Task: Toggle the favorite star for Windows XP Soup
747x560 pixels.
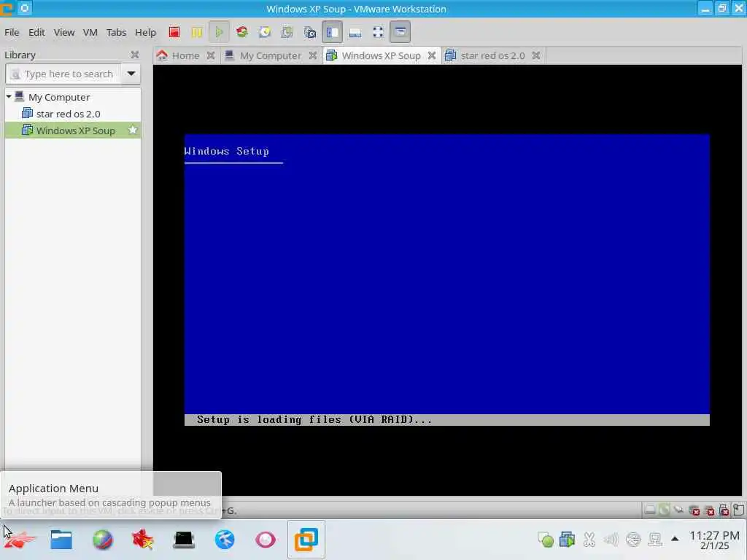Action: click(x=133, y=130)
